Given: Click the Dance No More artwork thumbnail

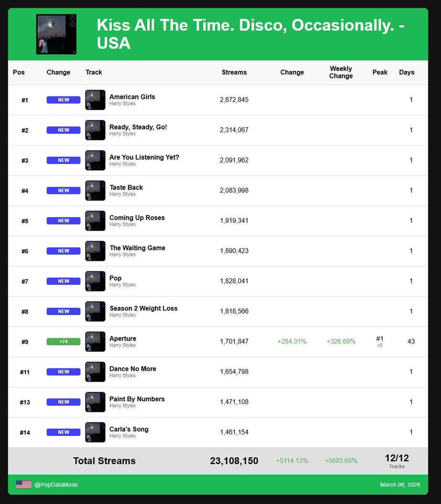Looking at the screenshot, I should [x=95, y=372].
